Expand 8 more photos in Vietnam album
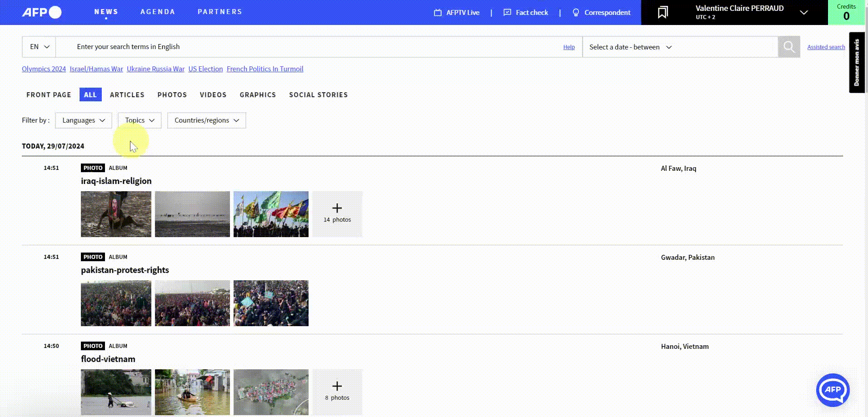The width and height of the screenshot is (868, 417). 337,392
